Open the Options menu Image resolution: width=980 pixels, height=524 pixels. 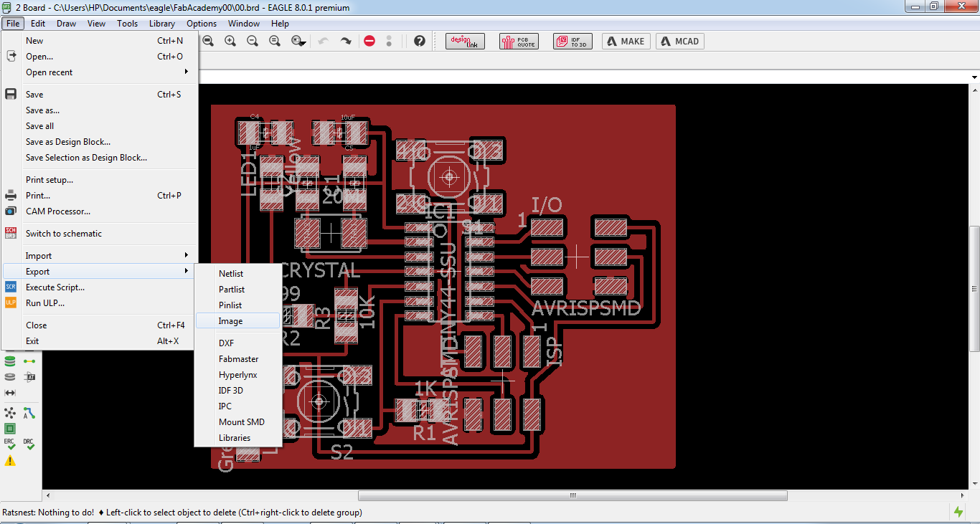(202, 23)
